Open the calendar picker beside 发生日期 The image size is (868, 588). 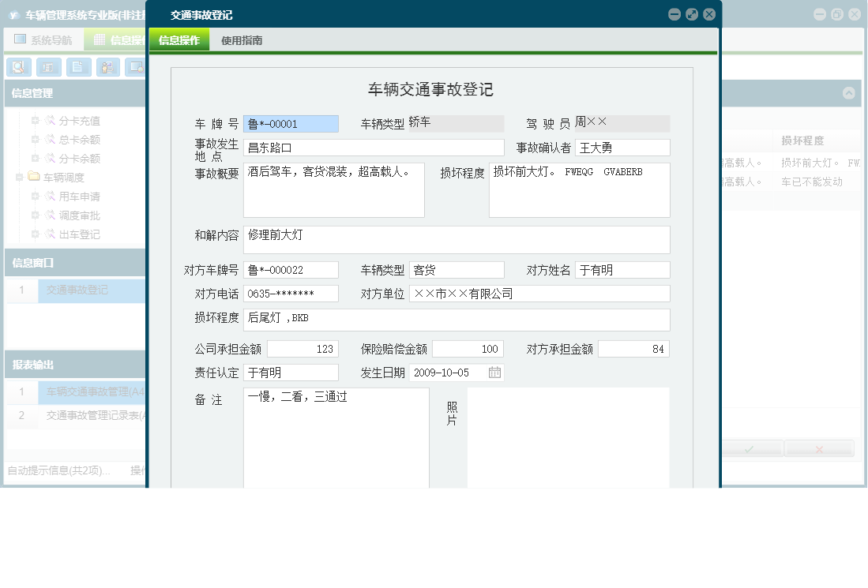[494, 373]
